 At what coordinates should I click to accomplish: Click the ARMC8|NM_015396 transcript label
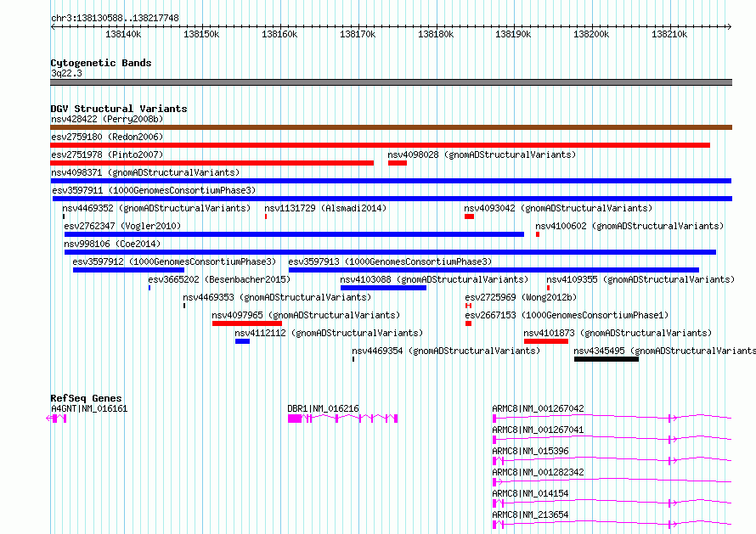(x=530, y=451)
